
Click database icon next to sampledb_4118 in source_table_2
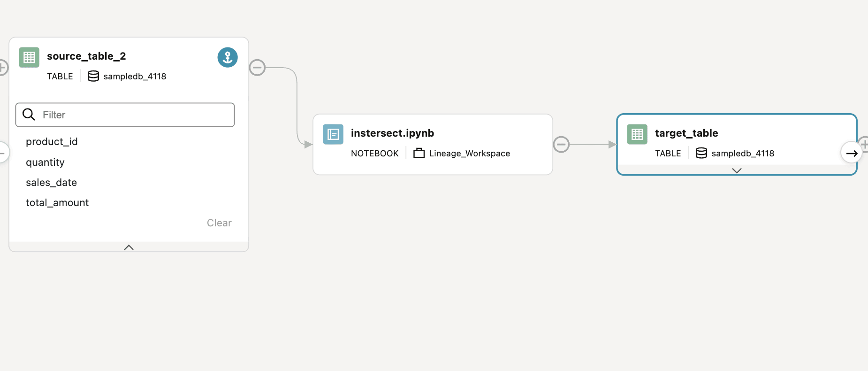click(93, 76)
